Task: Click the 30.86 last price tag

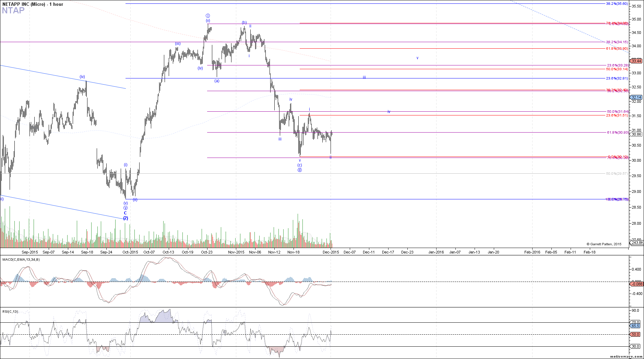Action: point(636,134)
